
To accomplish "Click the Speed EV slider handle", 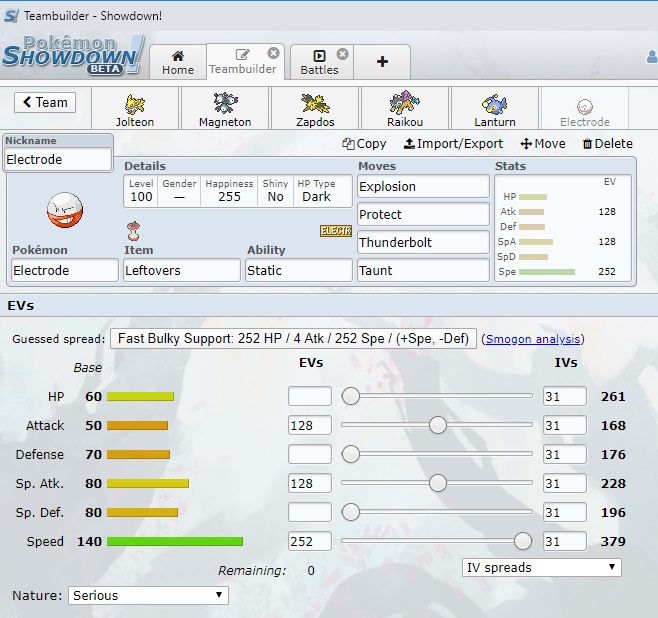I will (523, 541).
